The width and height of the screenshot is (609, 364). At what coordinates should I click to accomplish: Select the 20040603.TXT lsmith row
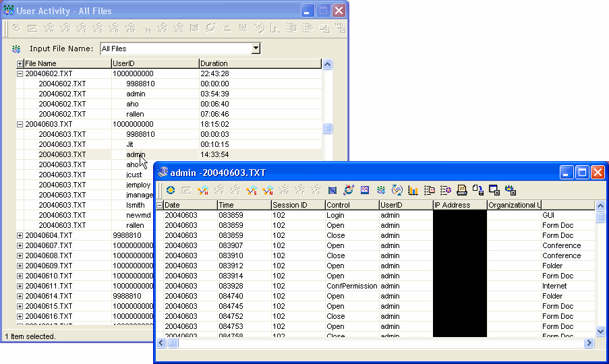(85, 205)
